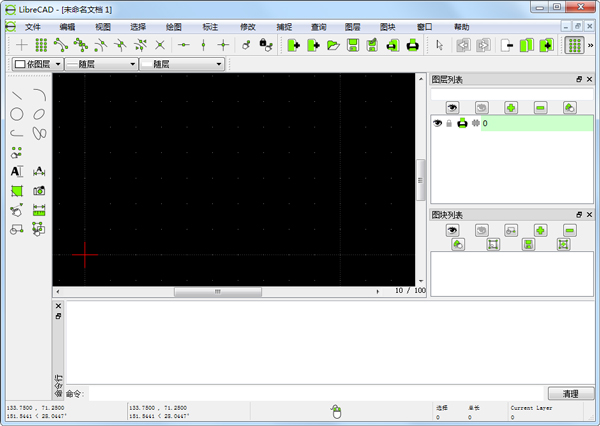Click the Copy icon in toolbar
Screen dimensions: 600x426
point(527,45)
